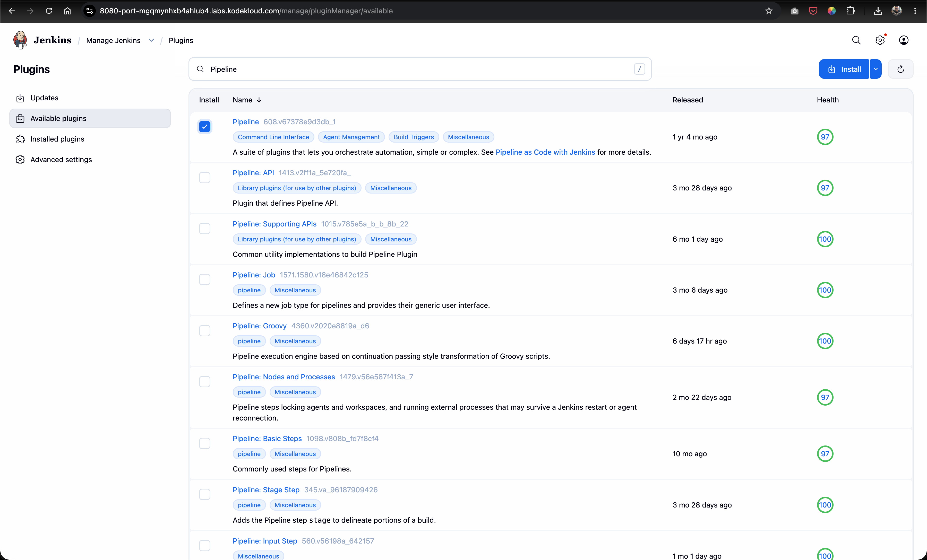The width and height of the screenshot is (927, 560).
Task: Uncheck the Pipeline plugin install checkbox
Action: tap(205, 127)
